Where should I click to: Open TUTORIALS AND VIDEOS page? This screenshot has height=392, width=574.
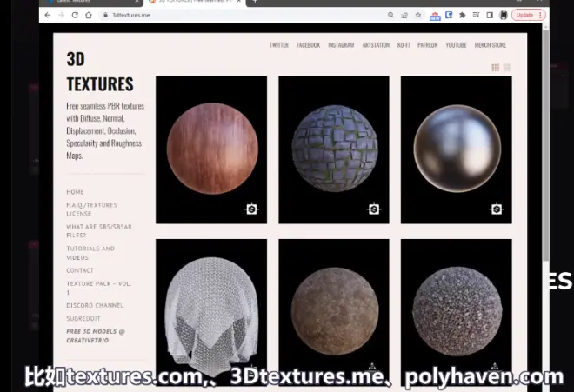tap(90, 253)
